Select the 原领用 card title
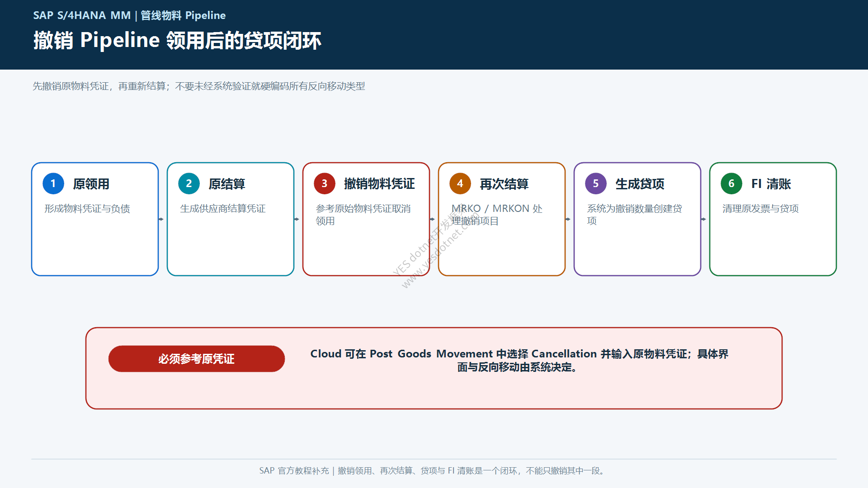868x488 pixels. [91, 184]
